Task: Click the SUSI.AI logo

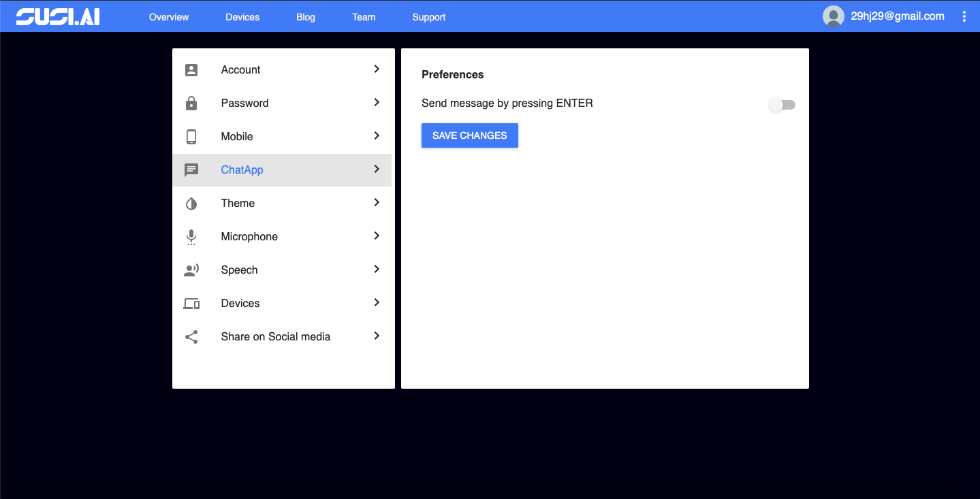Action: (57, 16)
